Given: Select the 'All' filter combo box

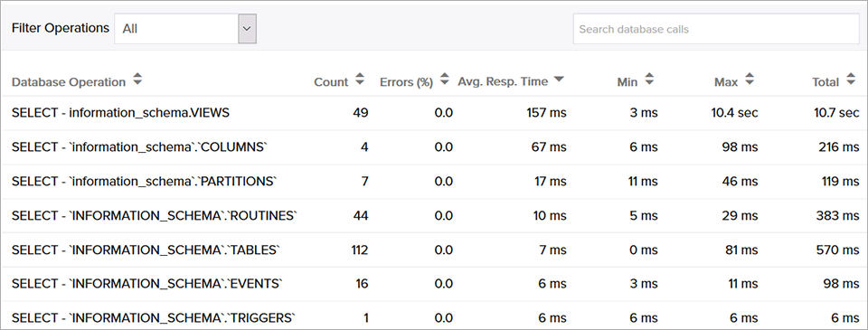Looking at the screenshot, I should (x=185, y=29).
